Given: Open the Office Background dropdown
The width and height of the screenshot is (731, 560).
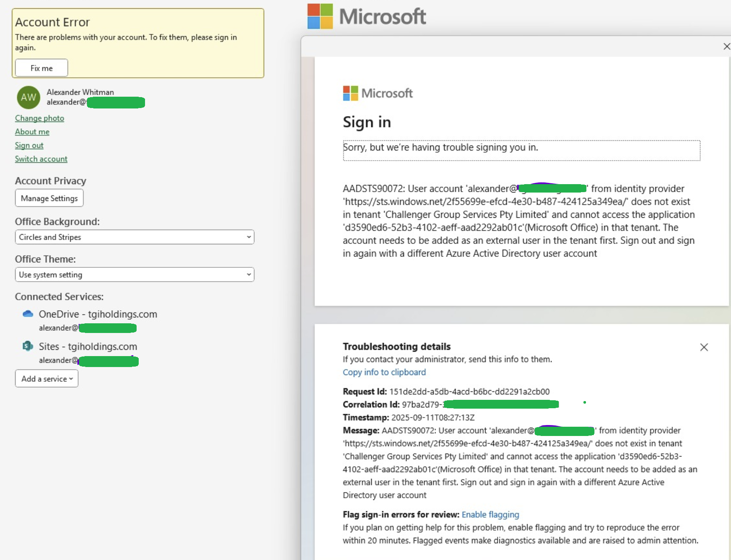Looking at the screenshot, I should click(134, 237).
